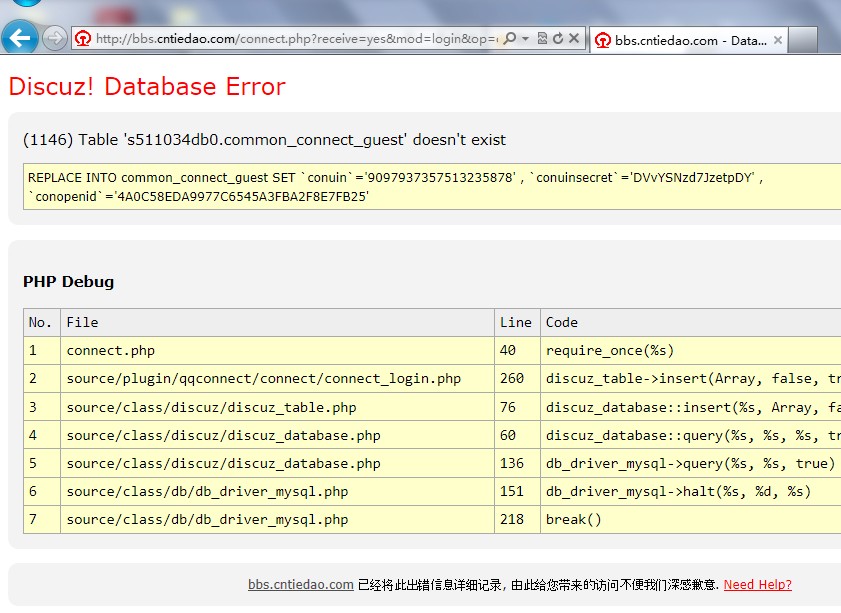841x613 pixels.
Task: Select connect_login.php file path cell
Action: pyautogui.click(x=277, y=379)
